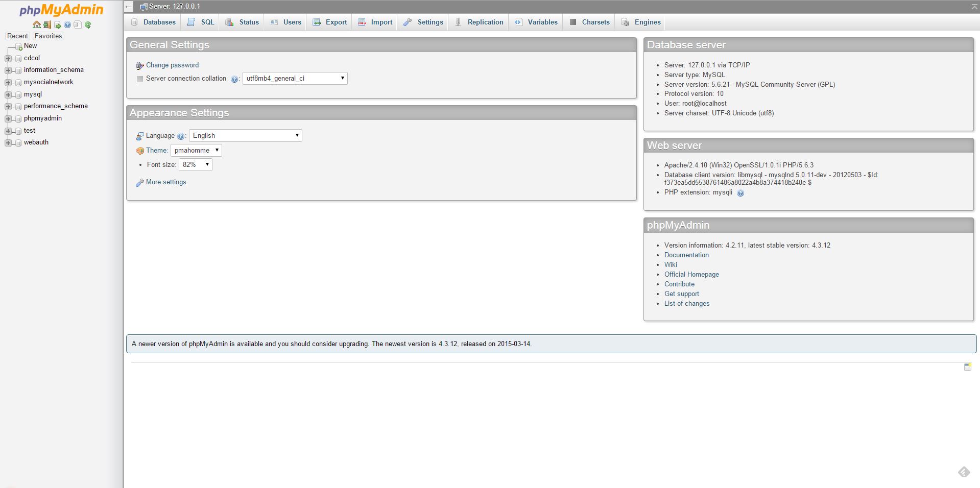Open the Replication tab

(x=479, y=22)
